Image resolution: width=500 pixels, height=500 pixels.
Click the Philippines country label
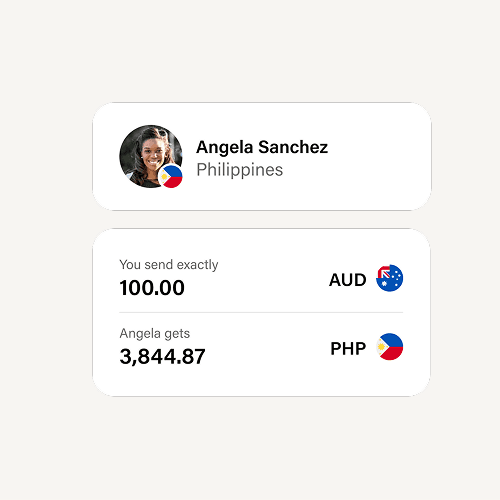tap(240, 170)
